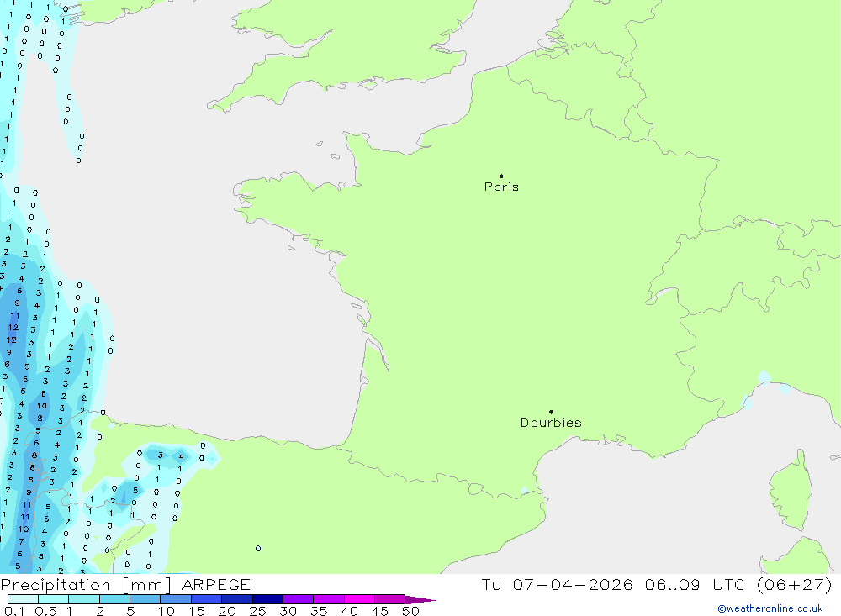Screen dimensions: 841x616
Task: Click the legend value 50
Action: (410, 611)
